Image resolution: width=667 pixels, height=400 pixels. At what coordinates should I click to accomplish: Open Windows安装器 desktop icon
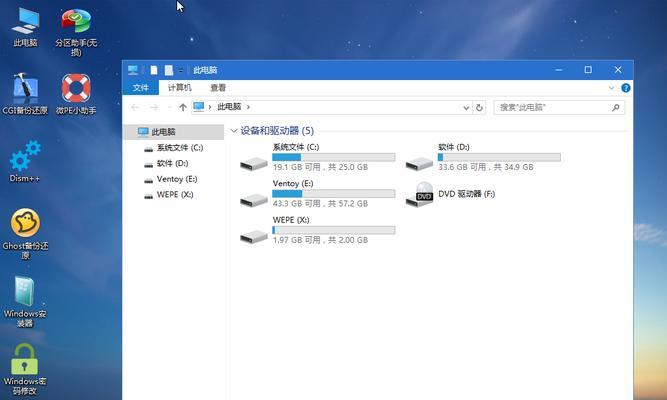click(25, 301)
